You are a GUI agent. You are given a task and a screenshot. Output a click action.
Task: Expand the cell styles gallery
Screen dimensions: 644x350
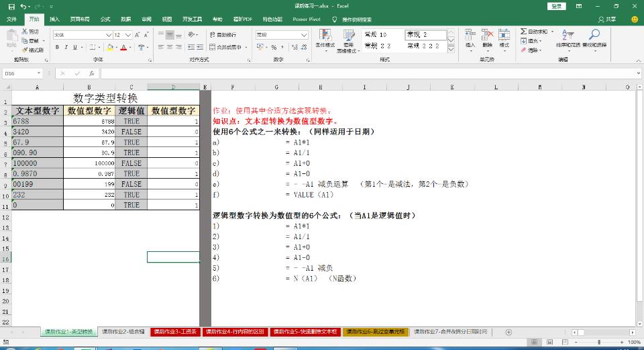(x=451, y=50)
